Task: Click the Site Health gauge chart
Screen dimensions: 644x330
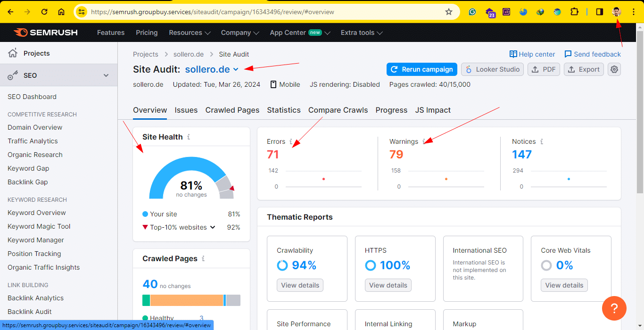Action: [x=191, y=178]
